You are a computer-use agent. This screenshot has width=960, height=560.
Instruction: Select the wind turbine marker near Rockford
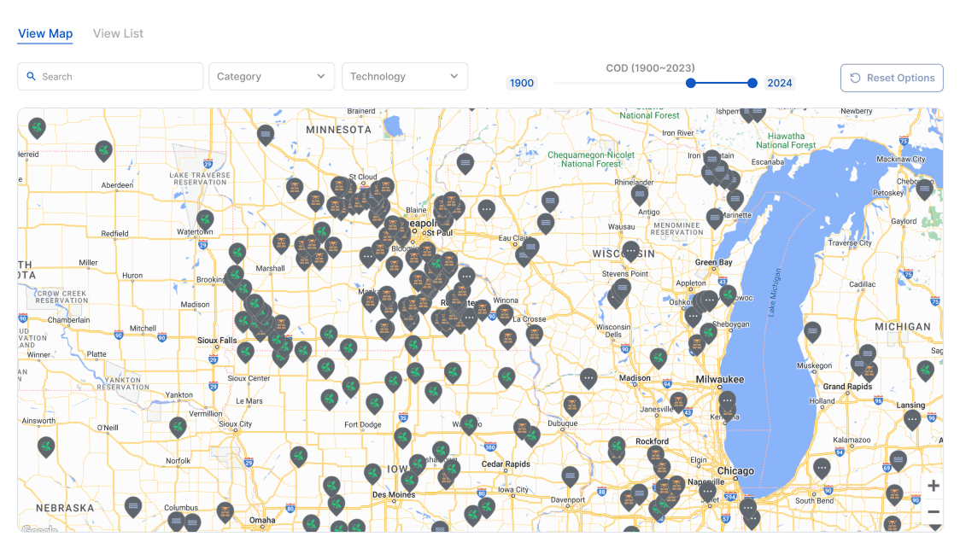click(616, 445)
